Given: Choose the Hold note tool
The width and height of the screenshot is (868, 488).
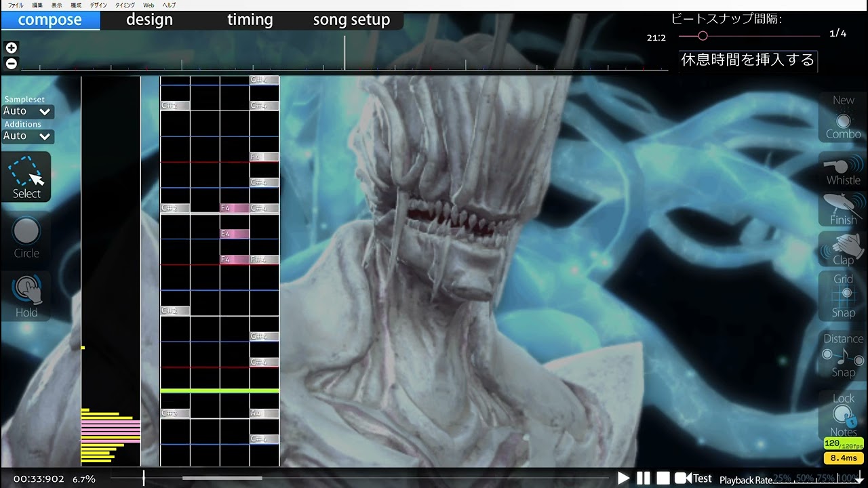Looking at the screenshot, I should [x=26, y=297].
